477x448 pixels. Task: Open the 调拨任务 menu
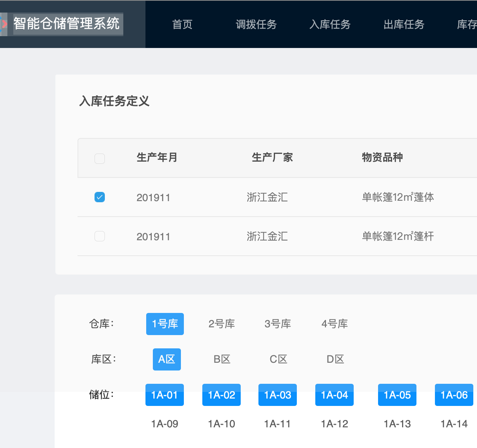click(x=256, y=24)
